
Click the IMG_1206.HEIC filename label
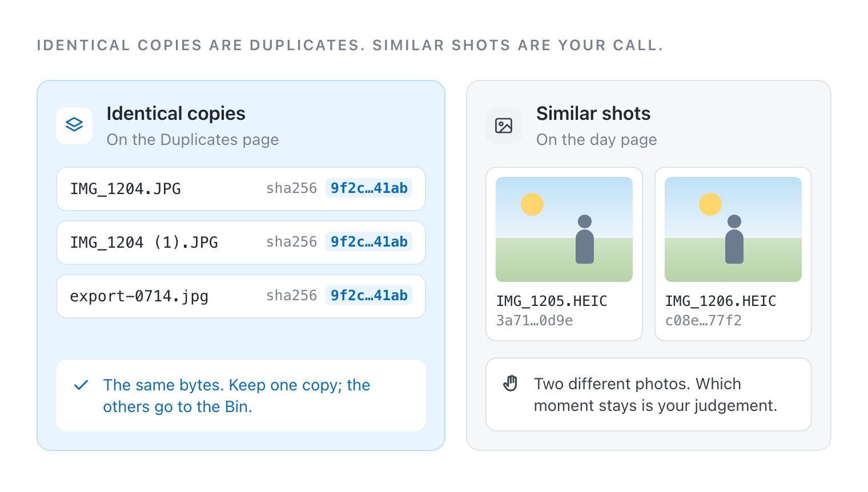pyautogui.click(x=721, y=301)
